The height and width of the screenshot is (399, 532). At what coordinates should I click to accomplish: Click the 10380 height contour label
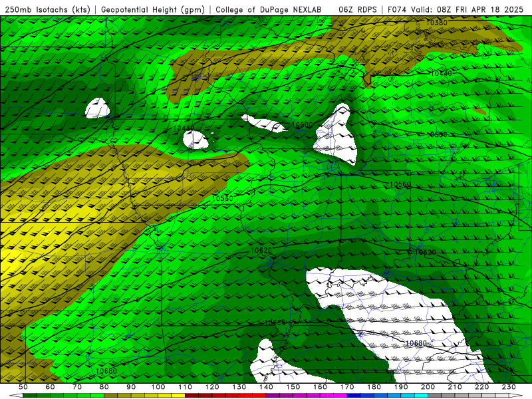[436, 23]
